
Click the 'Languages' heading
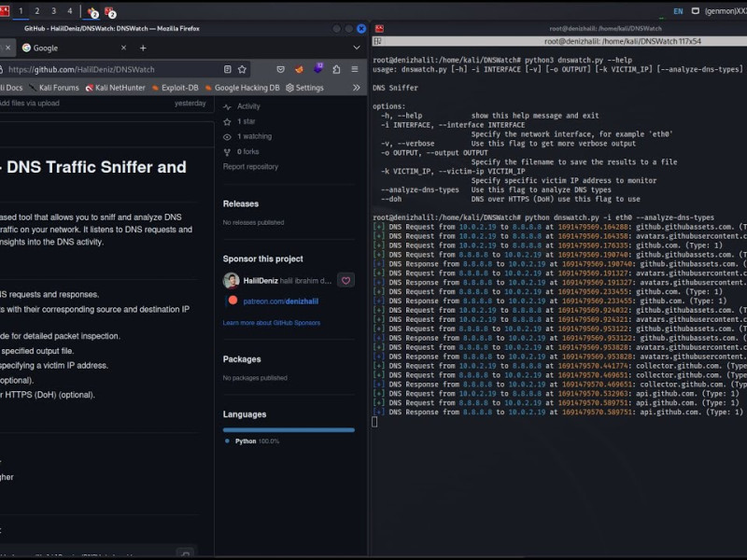pos(245,414)
